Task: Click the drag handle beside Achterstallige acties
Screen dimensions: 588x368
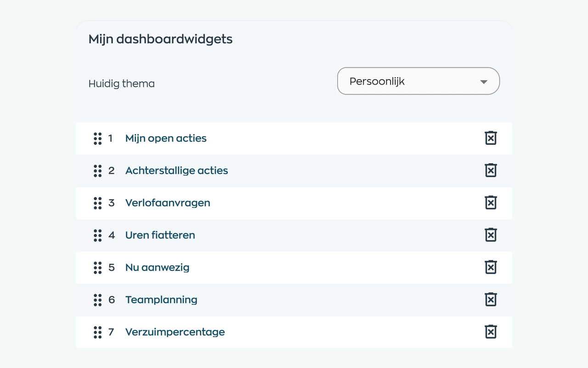Action: coord(97,171)
